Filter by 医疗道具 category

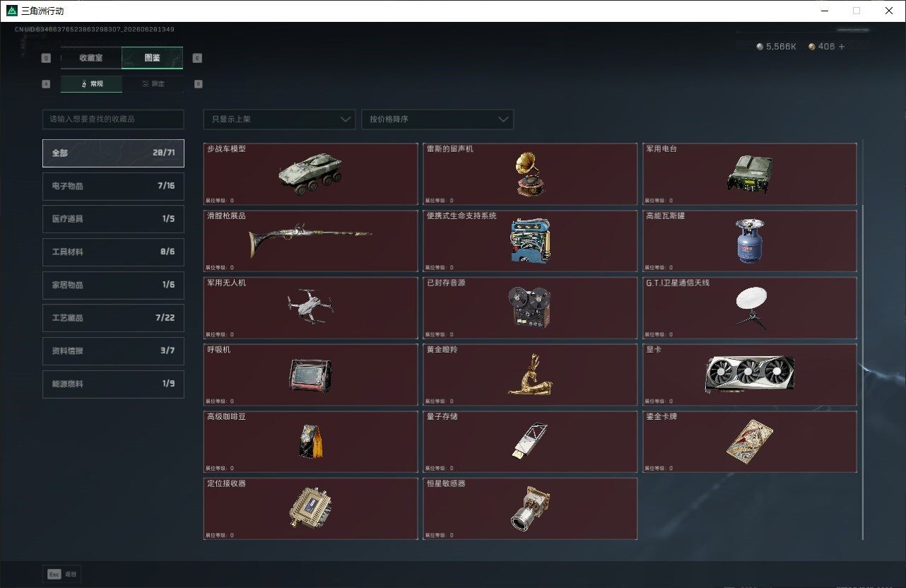coord(113,219)
